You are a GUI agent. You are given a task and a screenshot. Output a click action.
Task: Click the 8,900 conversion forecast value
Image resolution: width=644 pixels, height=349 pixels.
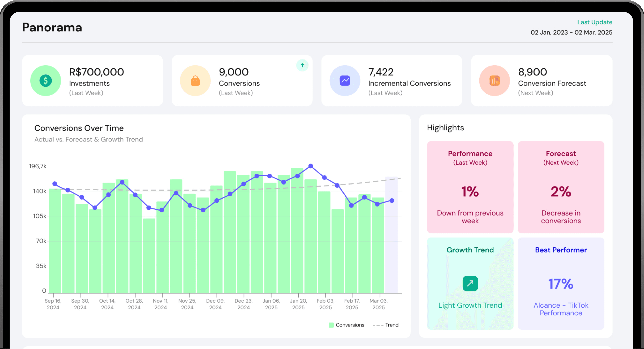click(x=532, y=72)
